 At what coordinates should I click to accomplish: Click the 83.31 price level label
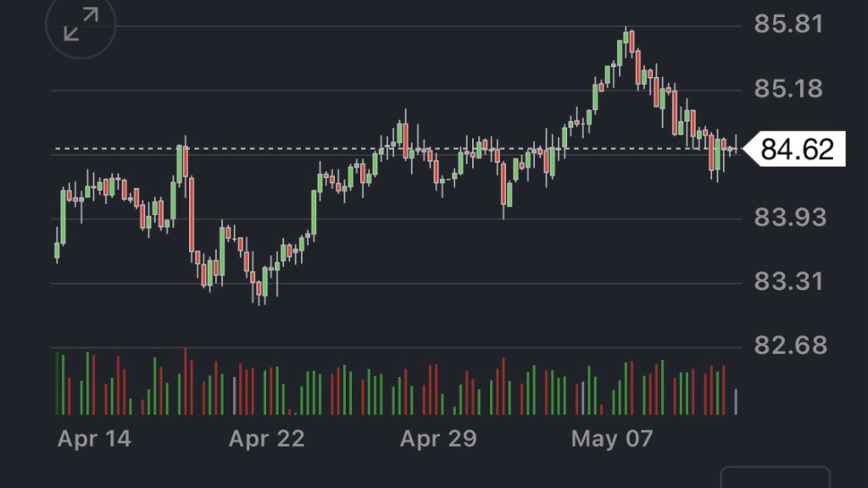788,281
